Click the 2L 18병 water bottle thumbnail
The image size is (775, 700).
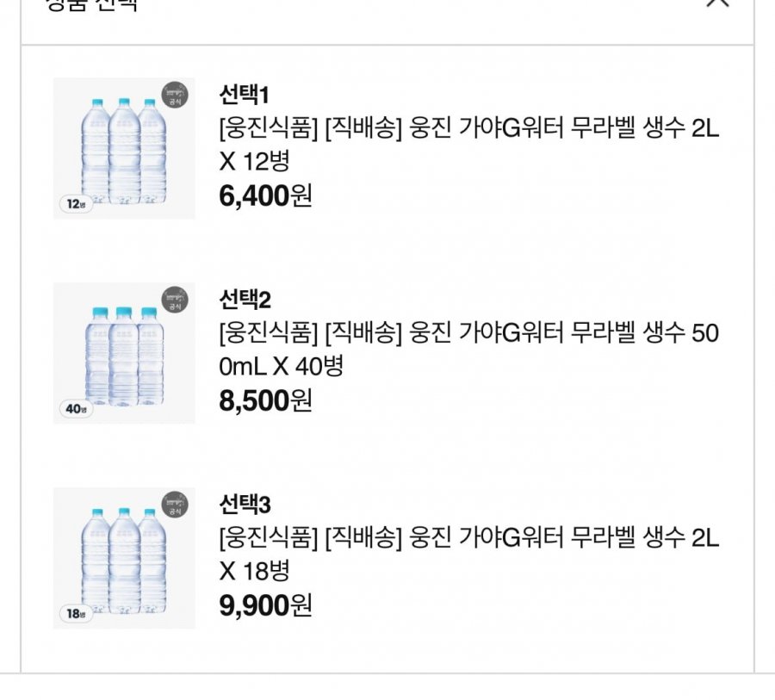coord(123,558)
